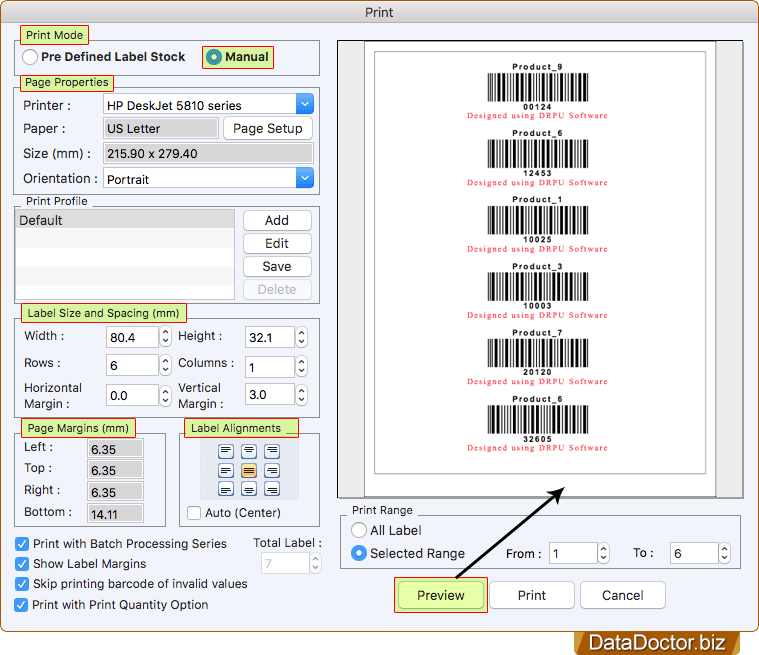The height and width of the screenshot is (655, 759).
Task: Select bottom-right label alignment icon
Action: (x=272, y=489)
